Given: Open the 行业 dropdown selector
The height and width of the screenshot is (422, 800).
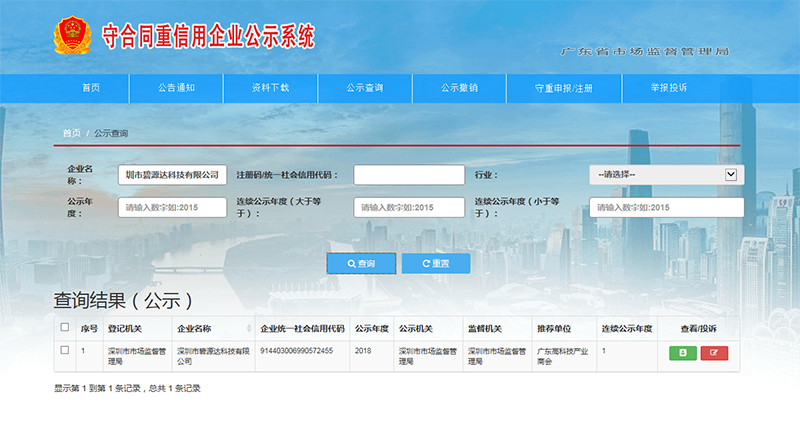Looking at the screenshot, I should [666, 175].
